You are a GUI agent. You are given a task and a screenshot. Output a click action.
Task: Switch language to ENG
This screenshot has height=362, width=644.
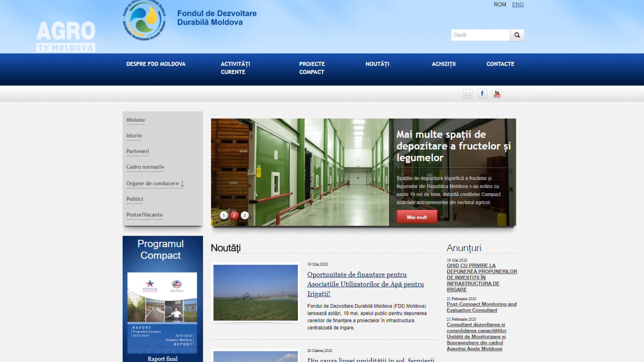[518, 4]
